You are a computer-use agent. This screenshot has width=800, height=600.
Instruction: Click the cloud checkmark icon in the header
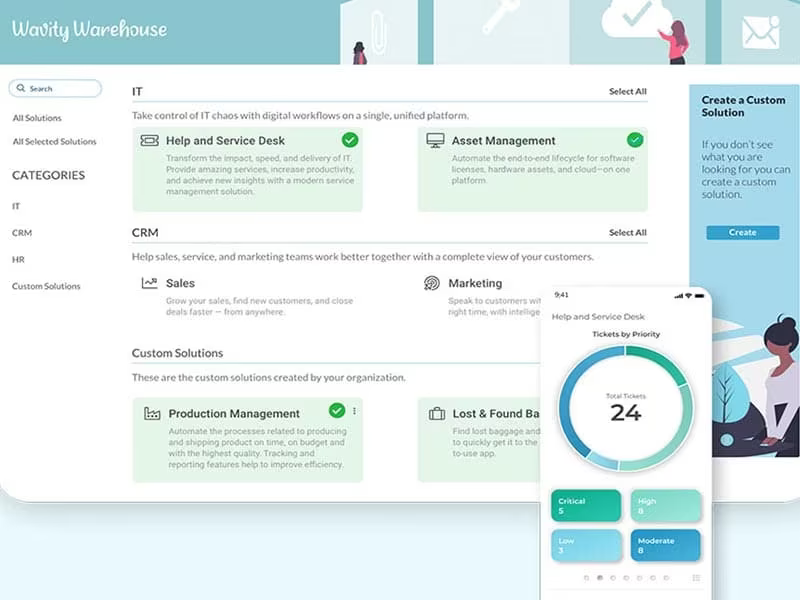coord(637,18)
